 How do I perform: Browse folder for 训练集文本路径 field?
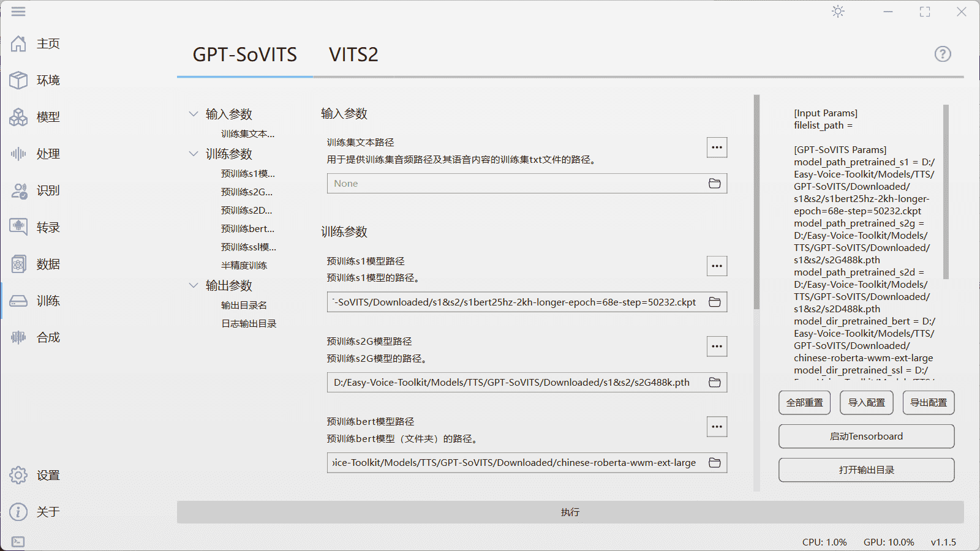coord(714,183)
